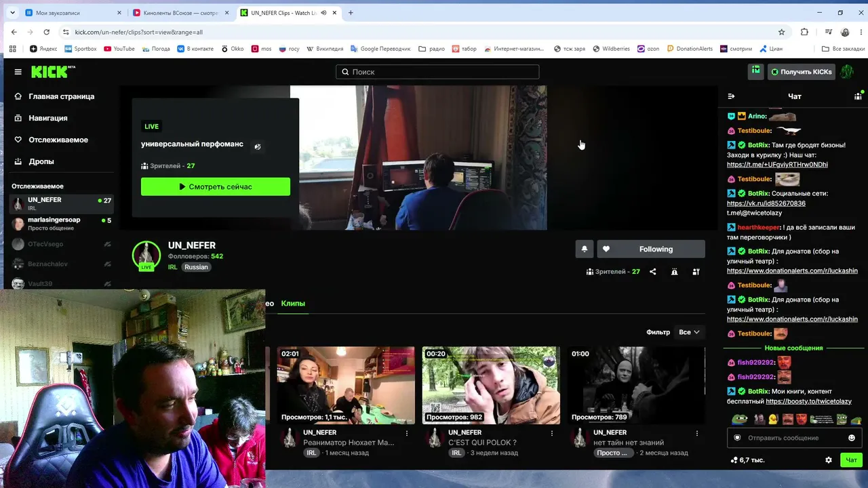Jump to Новые сообщения in chat
Screen dimensions: 868x488
tap(793, 348)
